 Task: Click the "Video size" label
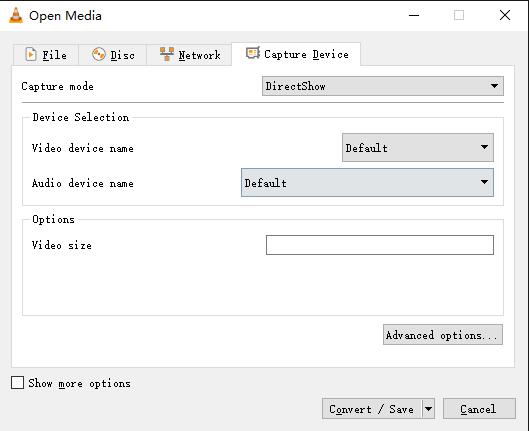coord(62,245)
